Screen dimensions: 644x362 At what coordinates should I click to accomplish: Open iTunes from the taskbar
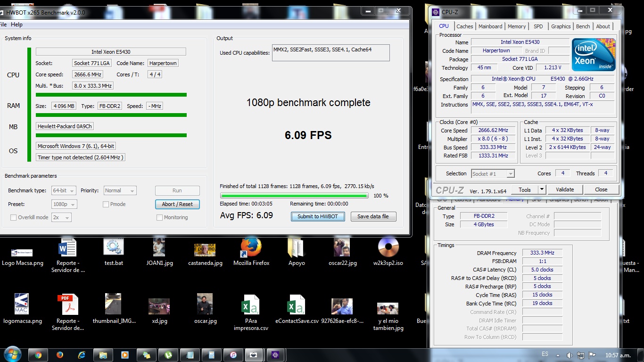[x=233, y=355]
